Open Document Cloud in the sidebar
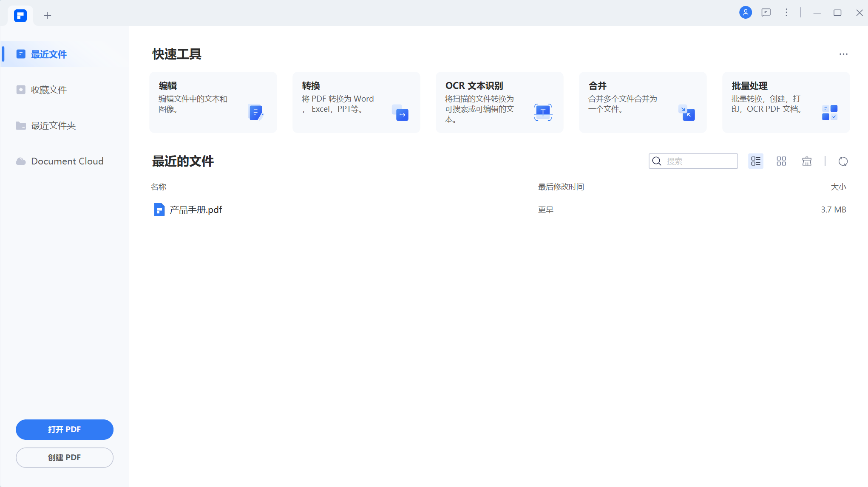 pyautogui.click(x=67, y=161)
